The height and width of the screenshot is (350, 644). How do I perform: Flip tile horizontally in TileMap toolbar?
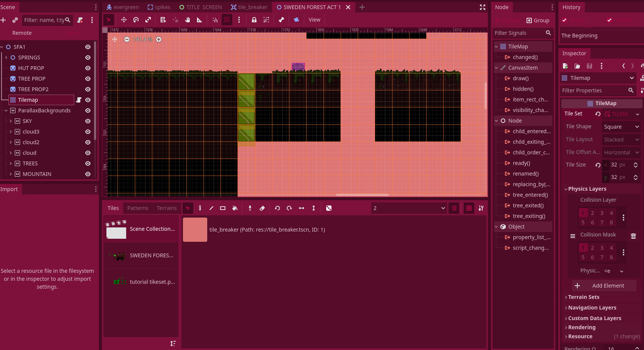point(302,208)
